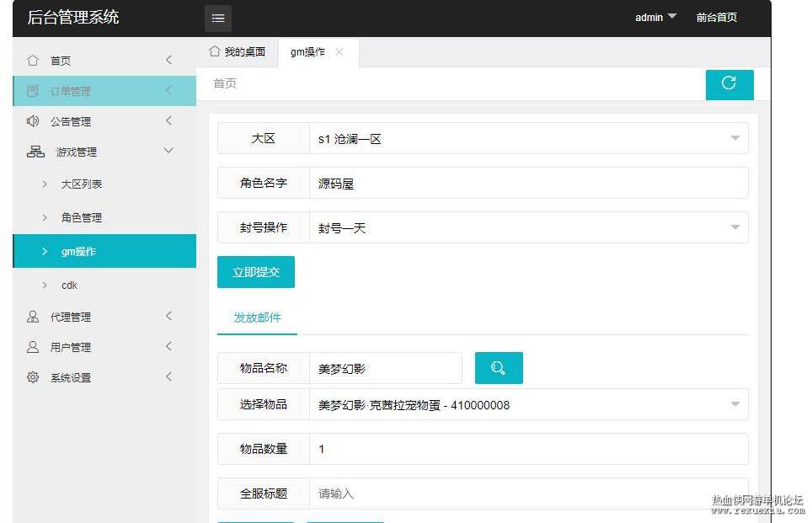Click the user icon beside 用户管理
Screen dimensions: 812x523
(x=33, y=347)
